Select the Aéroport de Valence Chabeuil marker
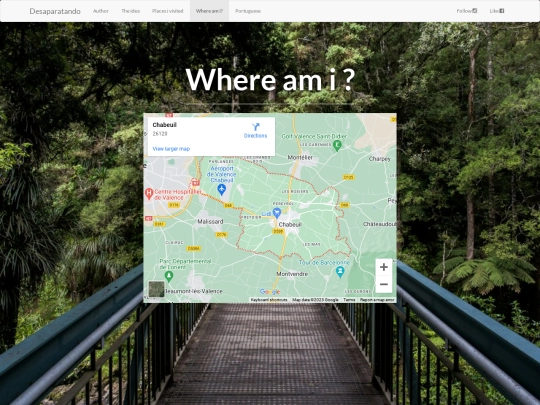The image size is (540, 405). click(221, 189)
